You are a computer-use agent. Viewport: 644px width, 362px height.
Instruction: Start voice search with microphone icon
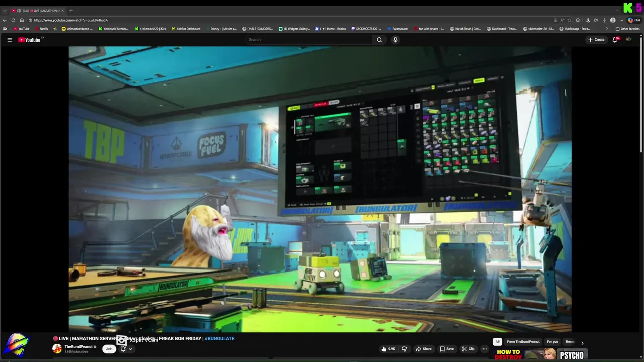395,40
